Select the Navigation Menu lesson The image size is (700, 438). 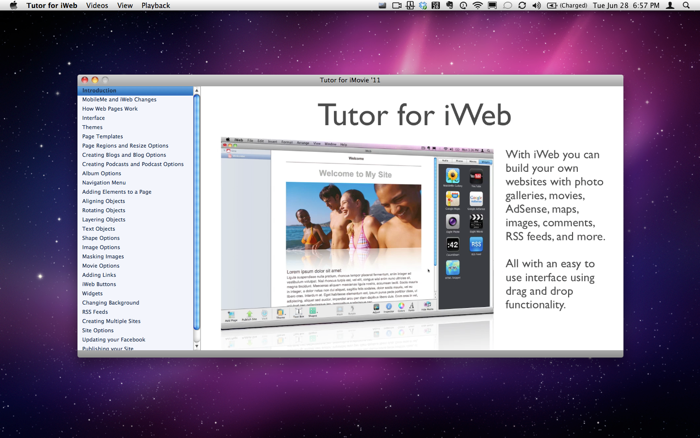click(x=104, y=183)
